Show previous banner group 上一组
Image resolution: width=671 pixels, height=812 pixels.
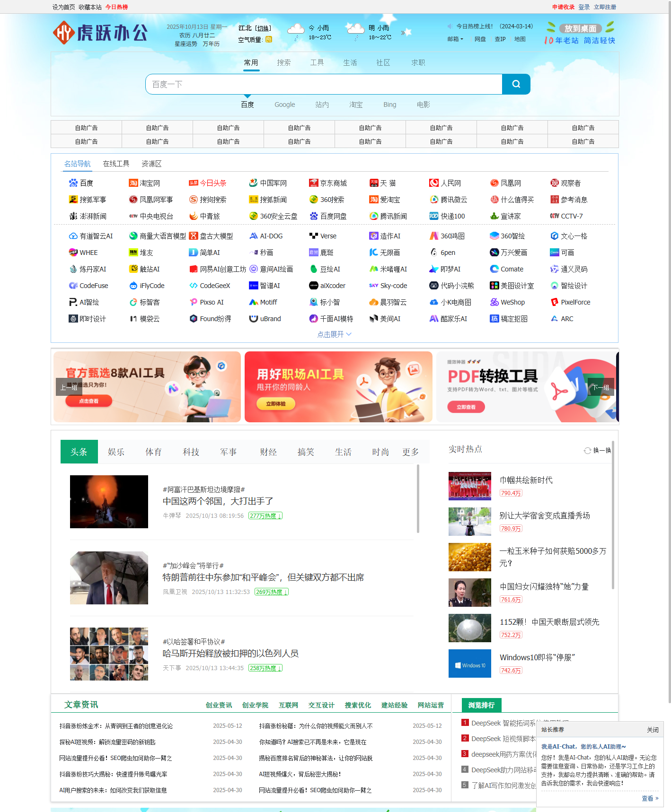pyautogui.click(x=69, y=387)
